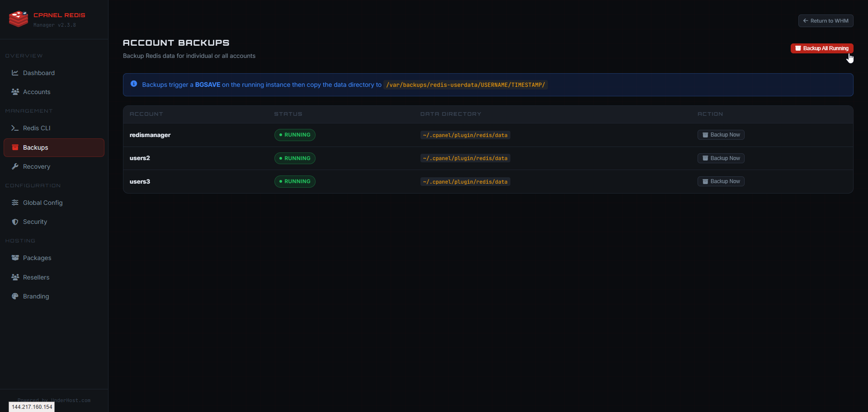
Task: Select the data directory path for redismanager
Action: point(465,135)
